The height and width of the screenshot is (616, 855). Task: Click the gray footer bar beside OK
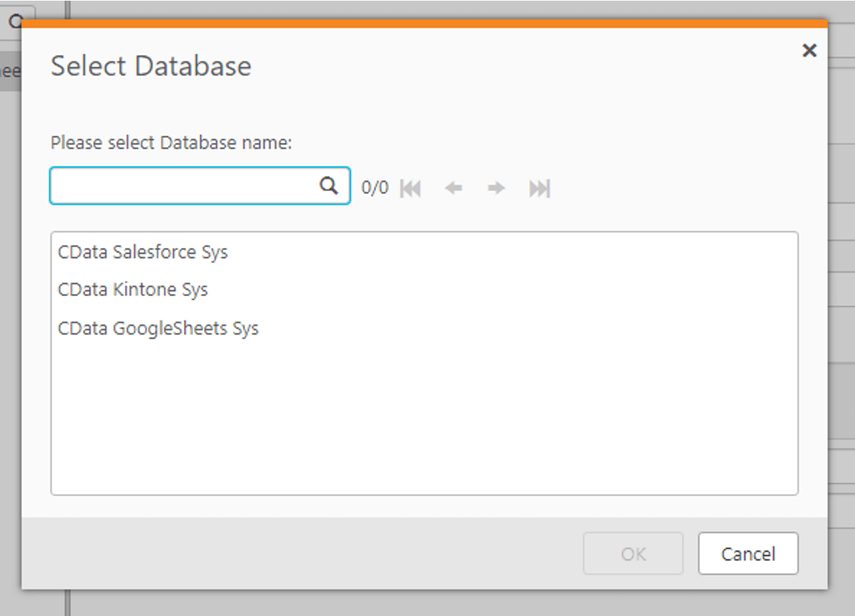302,553
